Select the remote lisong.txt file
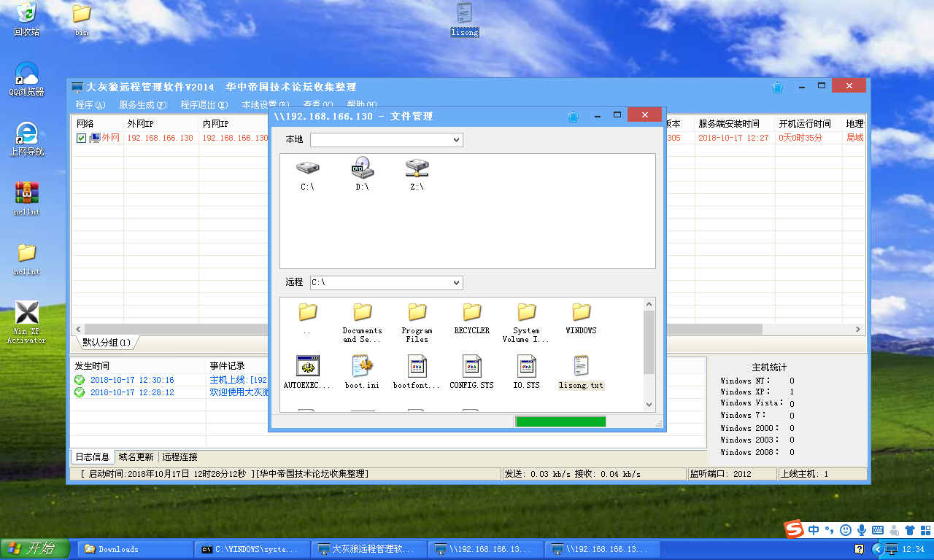 point(581,372)
